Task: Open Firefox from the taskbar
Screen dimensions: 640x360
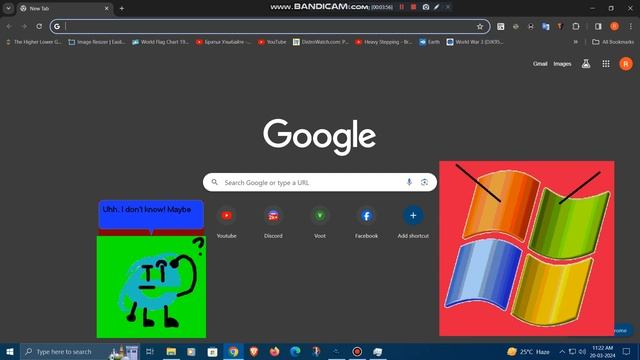Action: click(x=274, y=351)
